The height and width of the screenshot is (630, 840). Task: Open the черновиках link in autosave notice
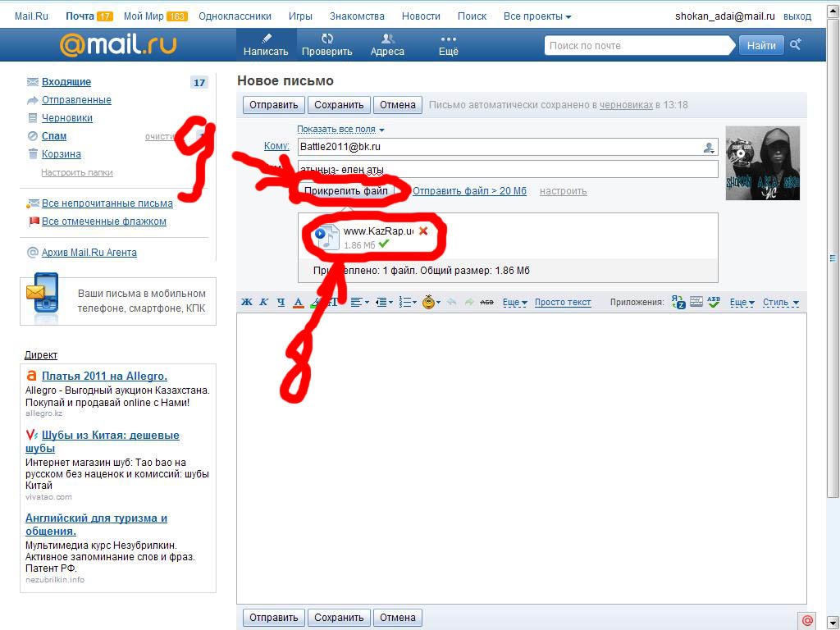[626, 105]
